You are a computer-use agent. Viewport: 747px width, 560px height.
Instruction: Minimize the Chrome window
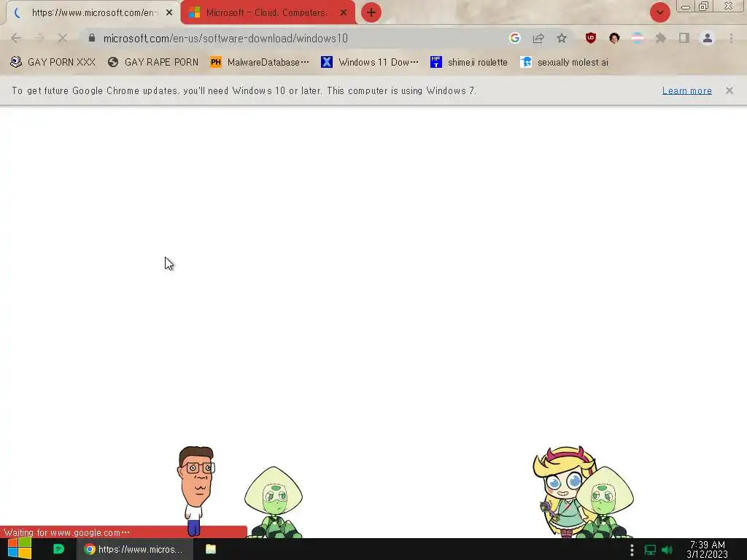(x=686, y=7)
